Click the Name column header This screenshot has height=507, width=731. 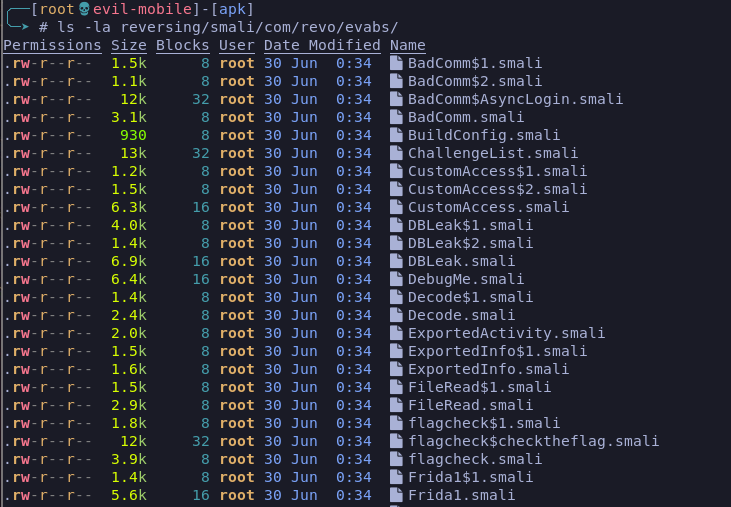pyautogui.click(x=407, y=45)
